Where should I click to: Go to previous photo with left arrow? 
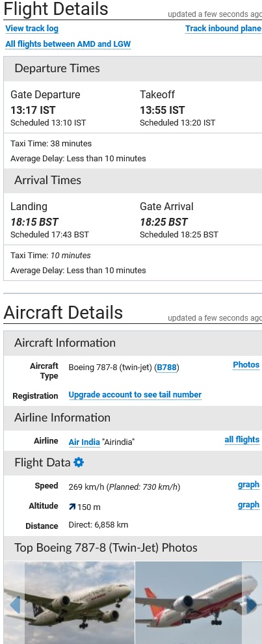tap(14, 605)
